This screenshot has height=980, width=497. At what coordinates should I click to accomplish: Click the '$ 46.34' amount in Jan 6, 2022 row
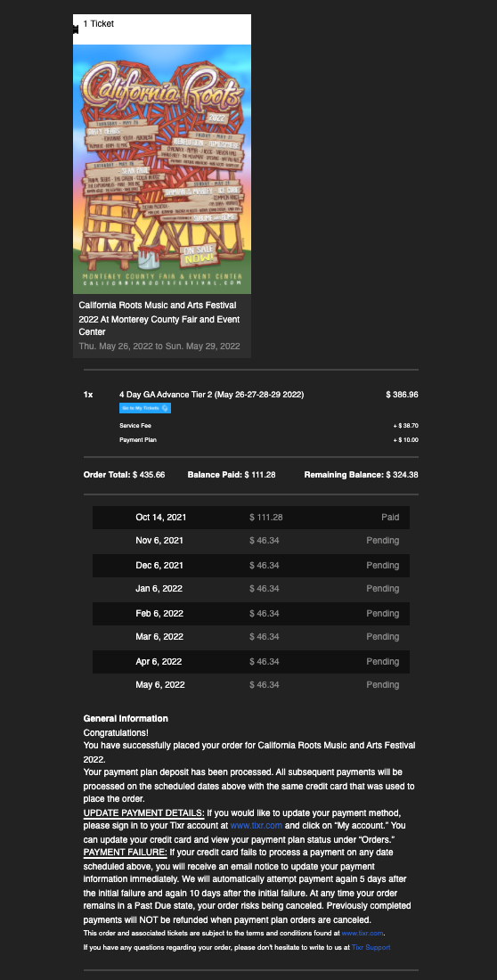pyautogui.click(x=264, y=589)
